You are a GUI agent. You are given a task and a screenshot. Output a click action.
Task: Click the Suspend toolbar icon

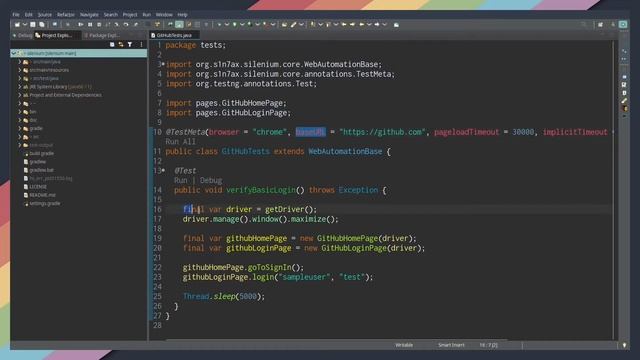click(90, 24)
